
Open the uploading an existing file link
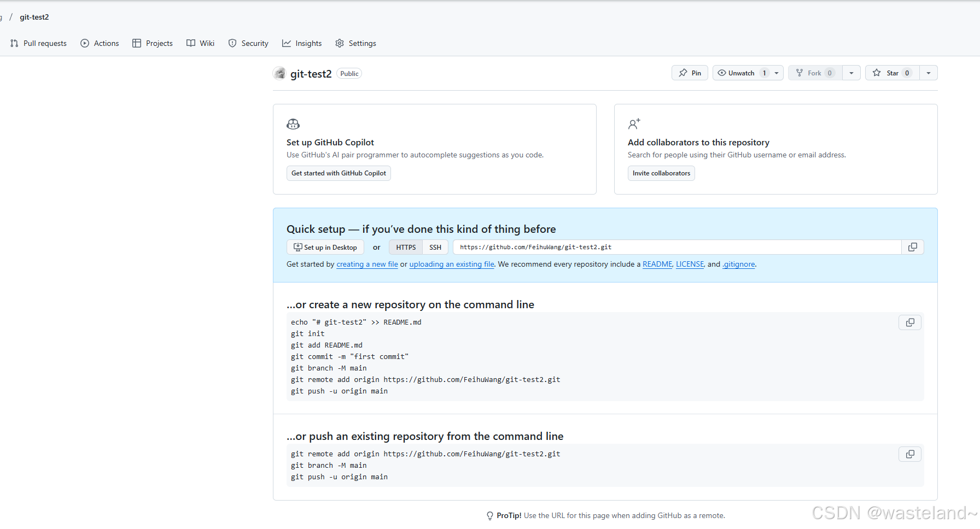point(452,264)
